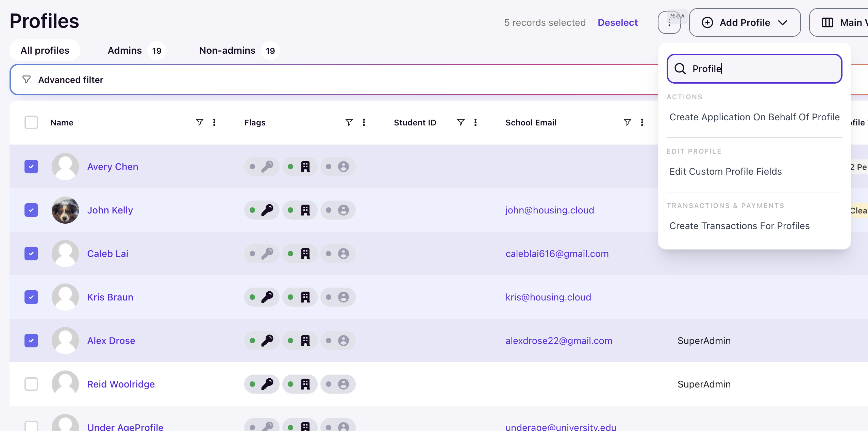The width and height of the screenshot is (868, 431).
Task: Open the Name column options menu
Action: (214, 122)
